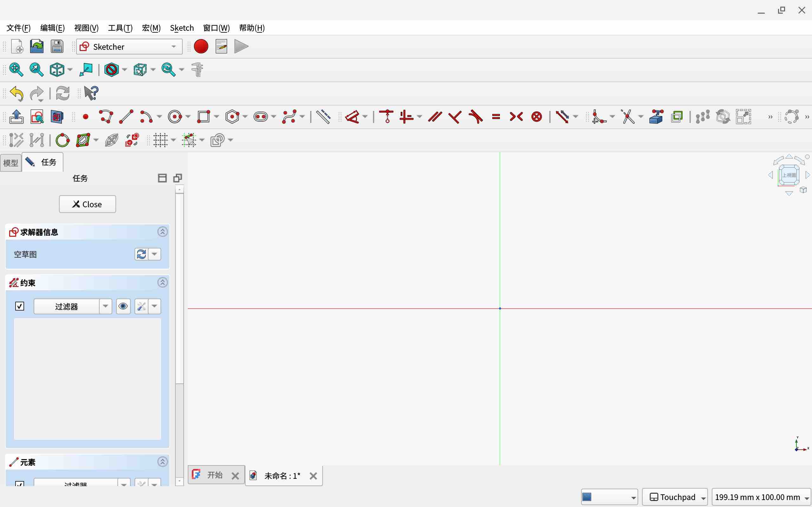Screen dimensions: 812x507
Task: Toggle the grid display button
Action: [160, 140]
